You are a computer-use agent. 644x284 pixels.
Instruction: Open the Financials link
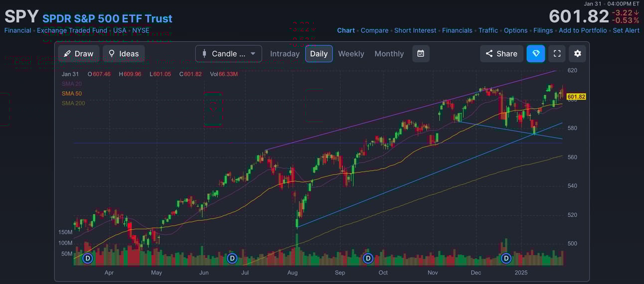point(457,30)
